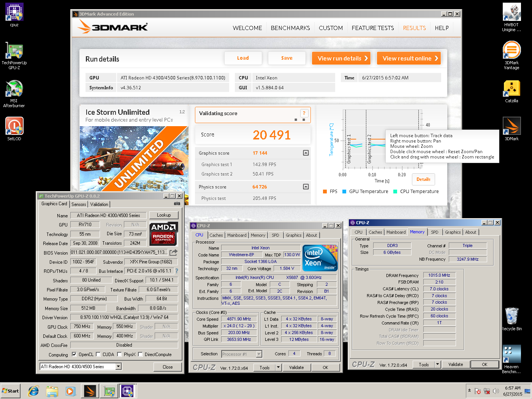Toggle OpenCL checkbox in GPU-Z

click(x=74, y=355)
